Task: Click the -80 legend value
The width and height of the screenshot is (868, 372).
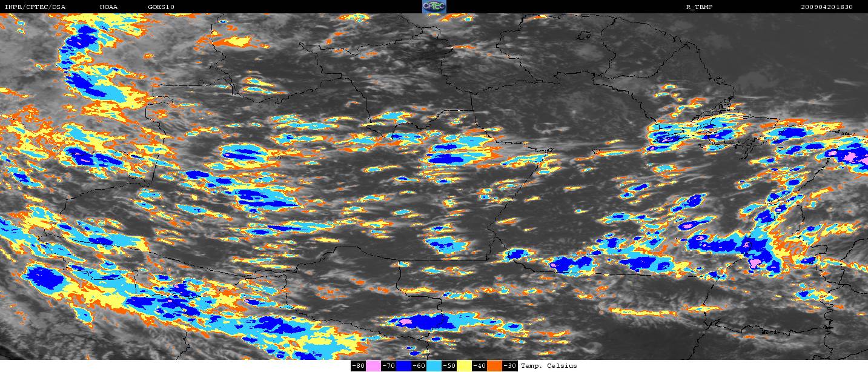Action: coord(359,366)
